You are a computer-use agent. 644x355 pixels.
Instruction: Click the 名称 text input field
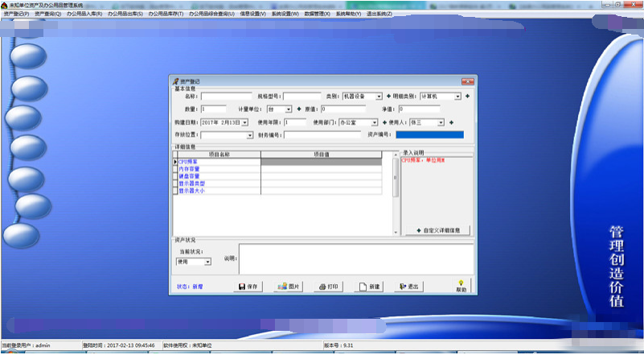click(226, 97)
